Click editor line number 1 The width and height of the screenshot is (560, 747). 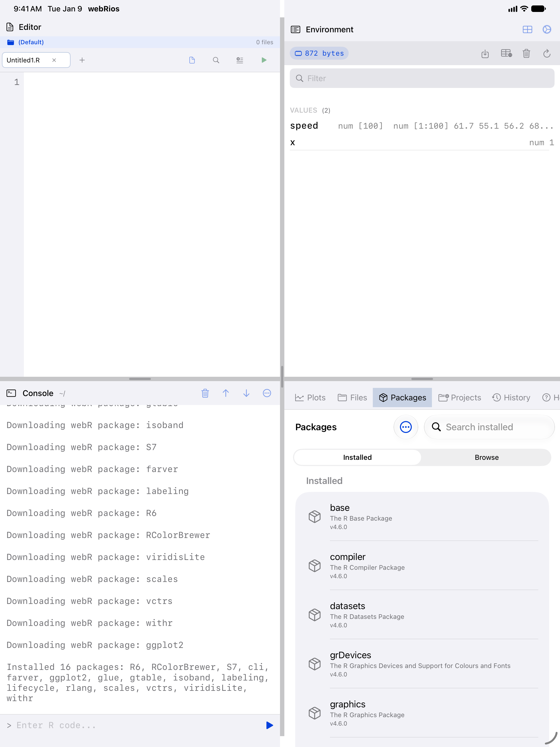point(17,82)
